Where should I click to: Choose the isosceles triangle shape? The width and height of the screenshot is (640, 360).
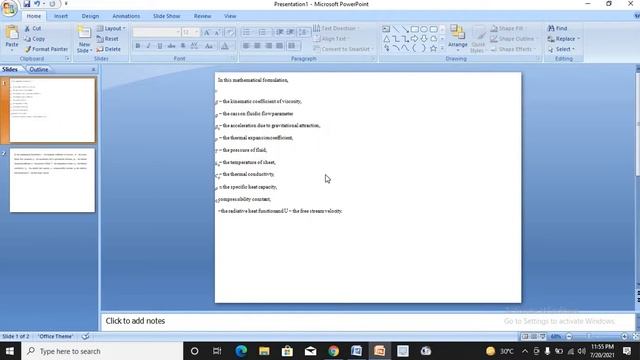coord(386,39)
